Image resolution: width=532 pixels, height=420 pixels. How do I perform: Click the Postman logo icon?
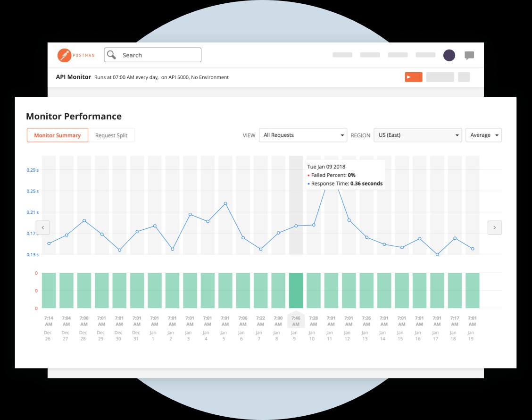64,55
